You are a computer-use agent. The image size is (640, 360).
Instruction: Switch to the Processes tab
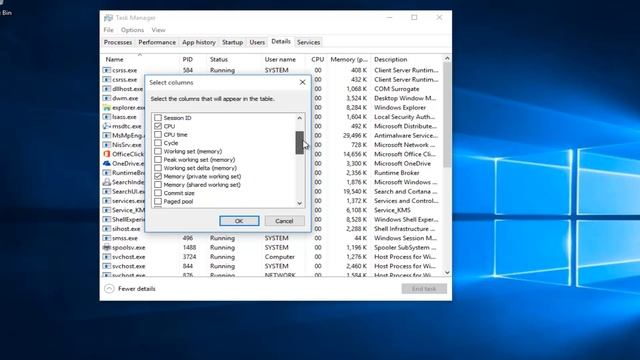click(x=118, y=42)
